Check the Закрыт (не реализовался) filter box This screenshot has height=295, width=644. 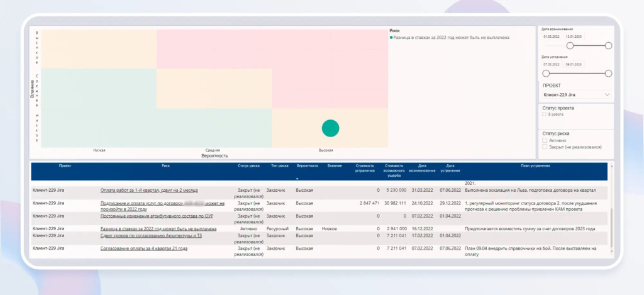(x=545, y=147)
